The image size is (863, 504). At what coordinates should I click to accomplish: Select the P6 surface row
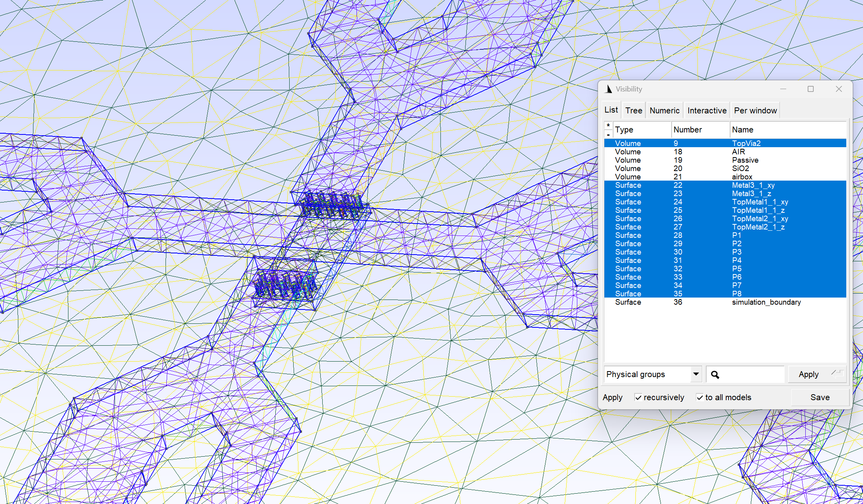pos(725,277)
